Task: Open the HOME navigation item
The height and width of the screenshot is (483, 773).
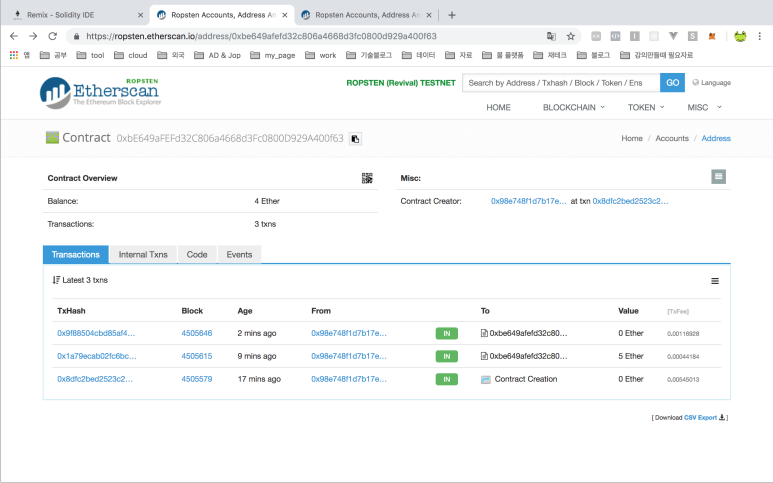Action: tap(498, 107)
